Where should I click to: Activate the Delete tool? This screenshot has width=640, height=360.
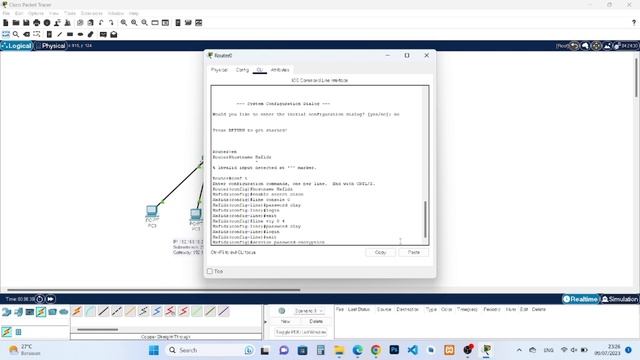(x=27, y=34)
